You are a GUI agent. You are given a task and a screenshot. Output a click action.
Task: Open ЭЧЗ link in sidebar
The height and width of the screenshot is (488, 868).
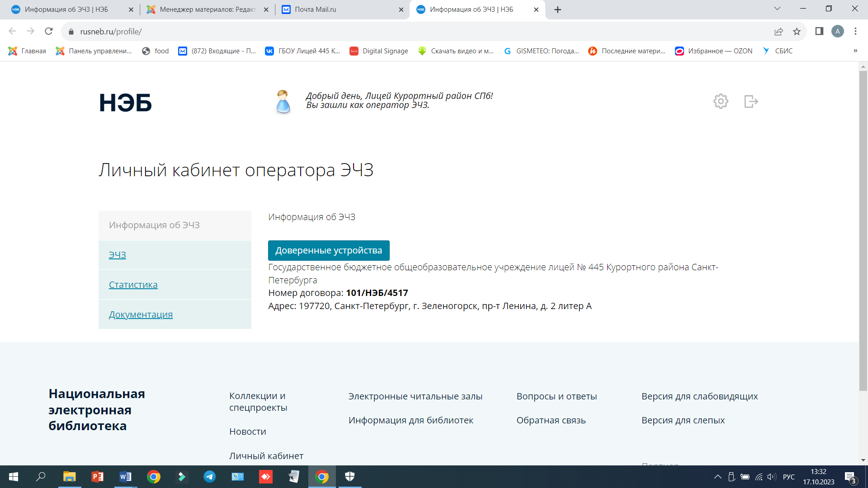click(118, 255)
